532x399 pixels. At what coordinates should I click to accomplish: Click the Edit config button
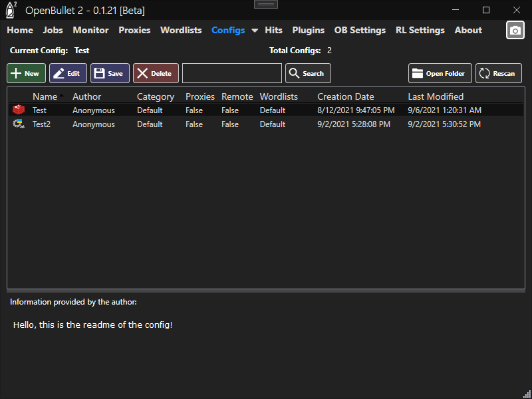tap(68, 73)
